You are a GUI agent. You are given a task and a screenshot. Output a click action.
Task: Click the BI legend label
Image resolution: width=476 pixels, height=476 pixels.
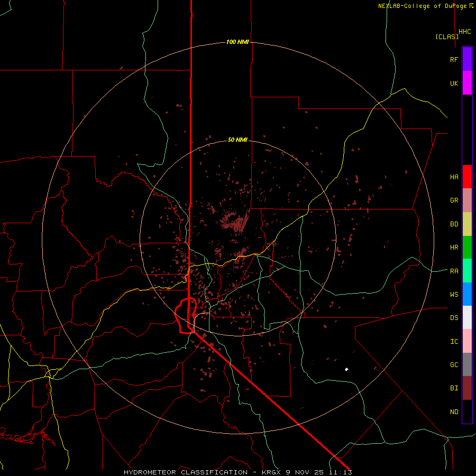(x=454, y=388)
